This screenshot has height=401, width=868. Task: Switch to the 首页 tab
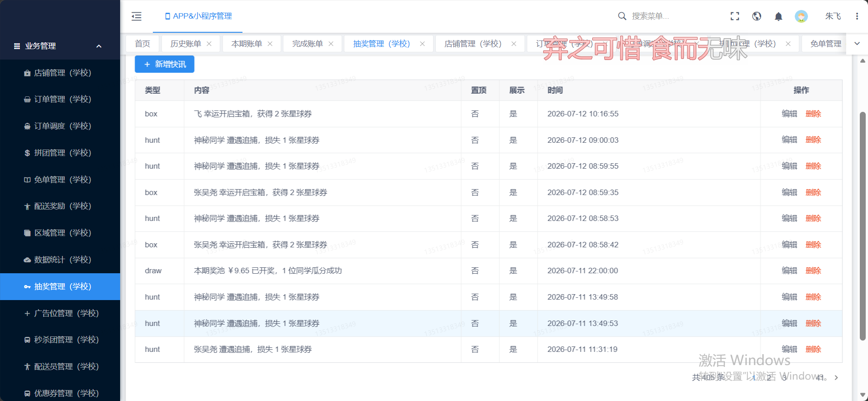(x=142, y=44)
